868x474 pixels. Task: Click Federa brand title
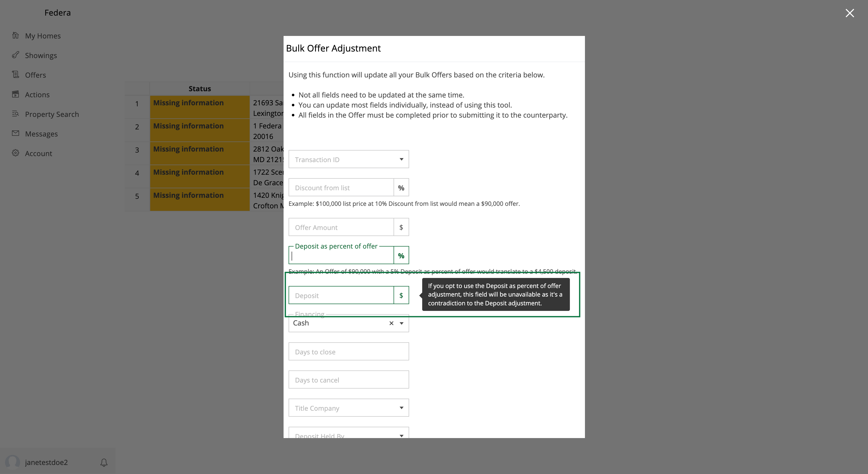point(58,13)
